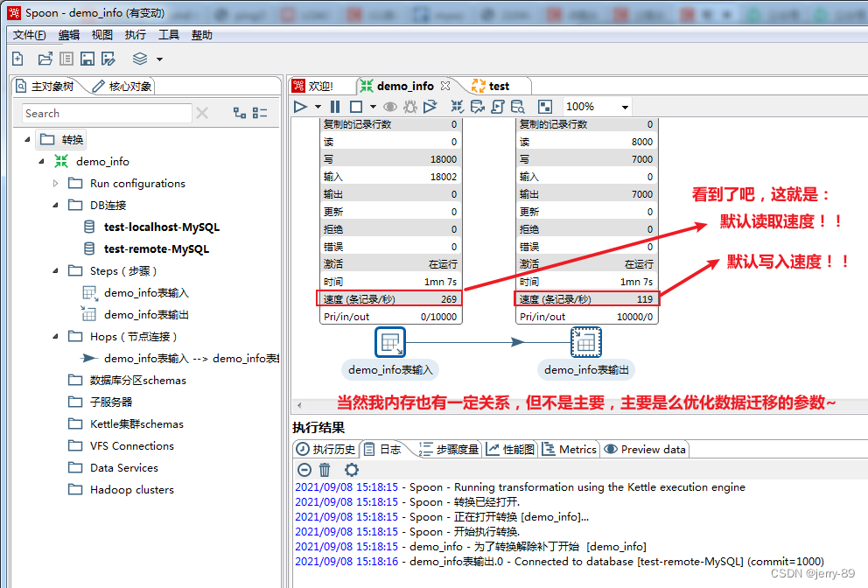The width and height of the screenshot is (868, 588).
Task: Open the 性能图 results tab
Action: pyautogui.click(x=510, y=449)
